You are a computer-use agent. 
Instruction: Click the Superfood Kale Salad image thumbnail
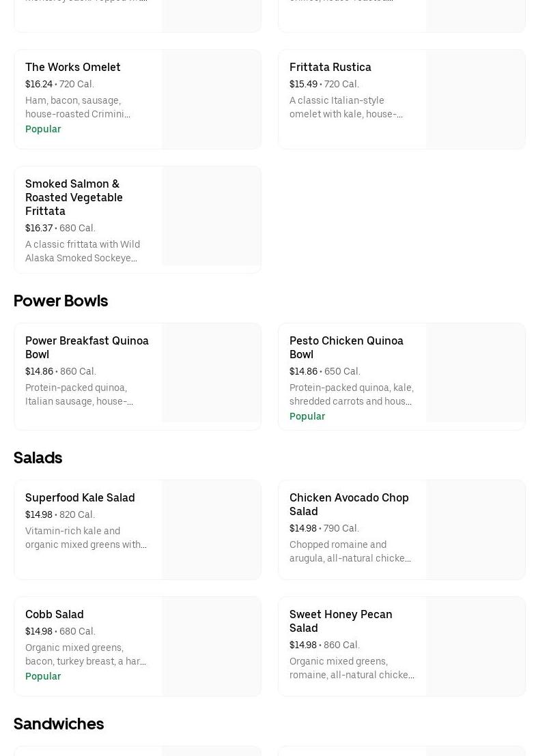(212, 530)
